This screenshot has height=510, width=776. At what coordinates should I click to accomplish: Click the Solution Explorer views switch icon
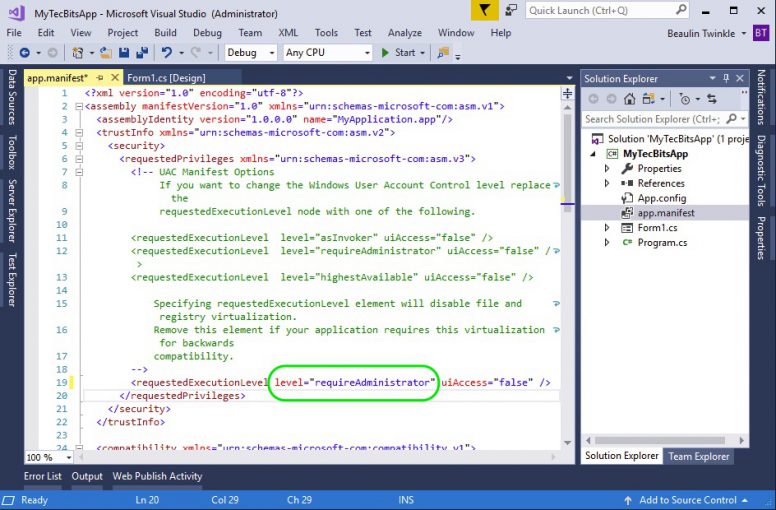(648, 99)
